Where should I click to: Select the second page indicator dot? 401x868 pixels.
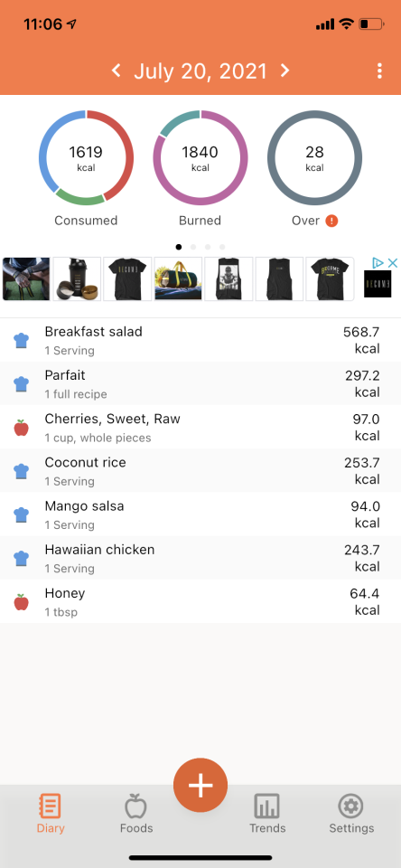(193, 247)
